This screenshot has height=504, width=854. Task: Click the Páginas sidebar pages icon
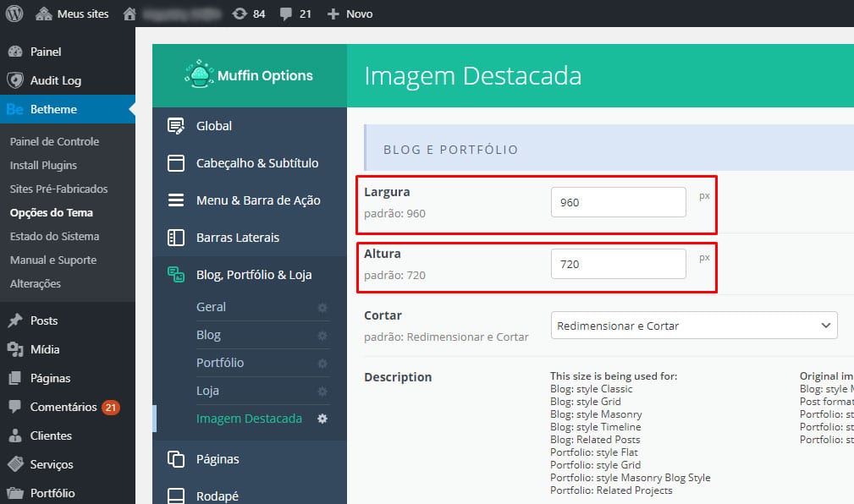(15, 378)
